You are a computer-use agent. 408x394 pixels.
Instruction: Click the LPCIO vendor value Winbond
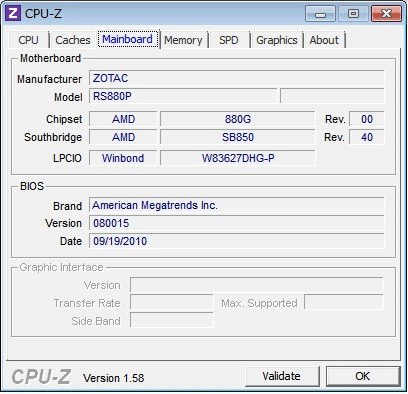point(123,158)
